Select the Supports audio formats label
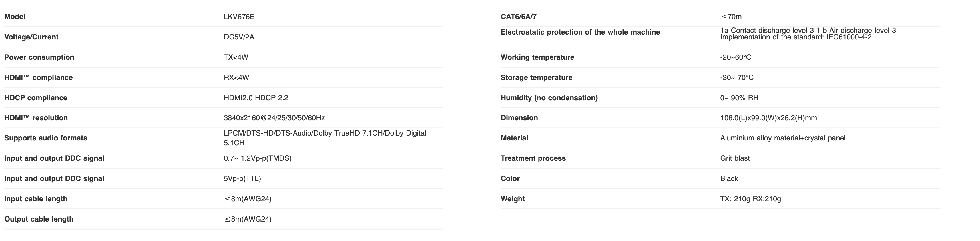This screenshot has width=980, height=241. pyautogui.click(x=46, y=138)
